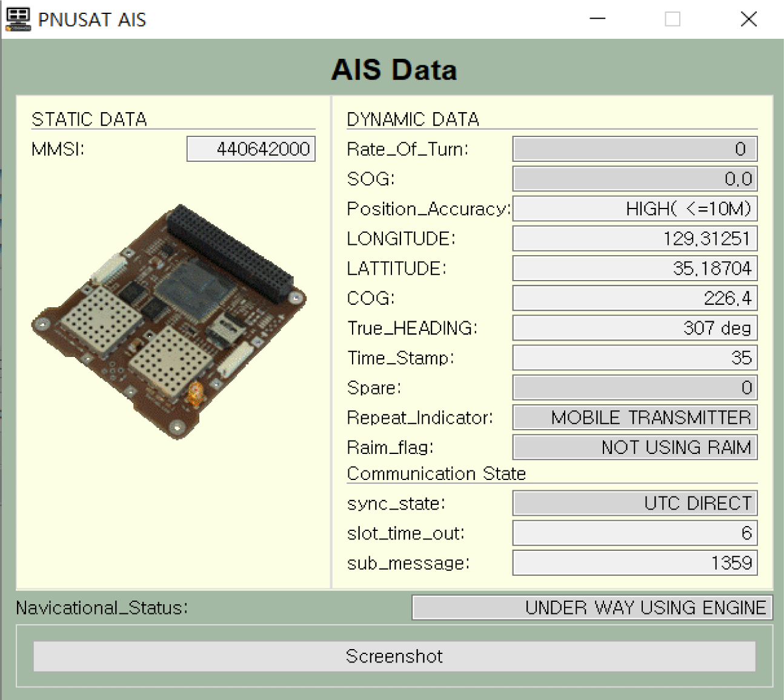Click the PNUSAT AIS window title

pos(92,19)
